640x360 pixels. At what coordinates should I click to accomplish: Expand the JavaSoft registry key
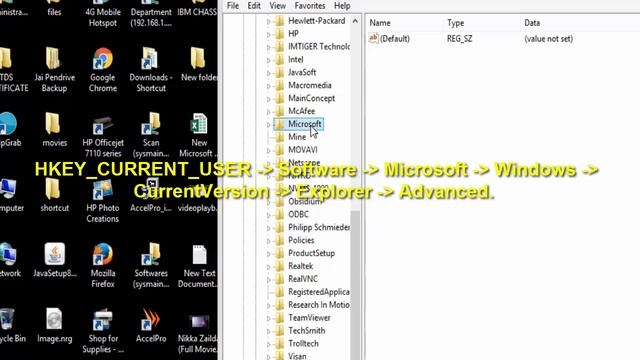click(269, 73)
